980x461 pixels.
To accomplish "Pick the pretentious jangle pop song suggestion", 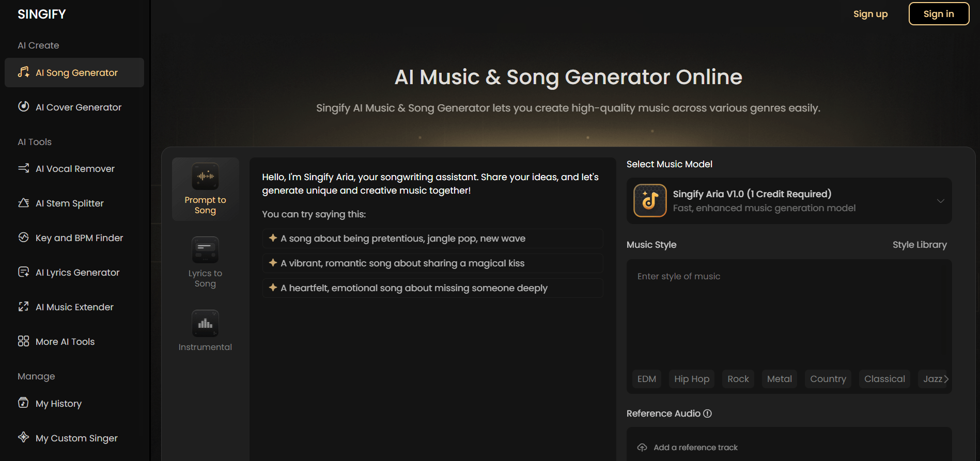I will [x=432, y=239].
